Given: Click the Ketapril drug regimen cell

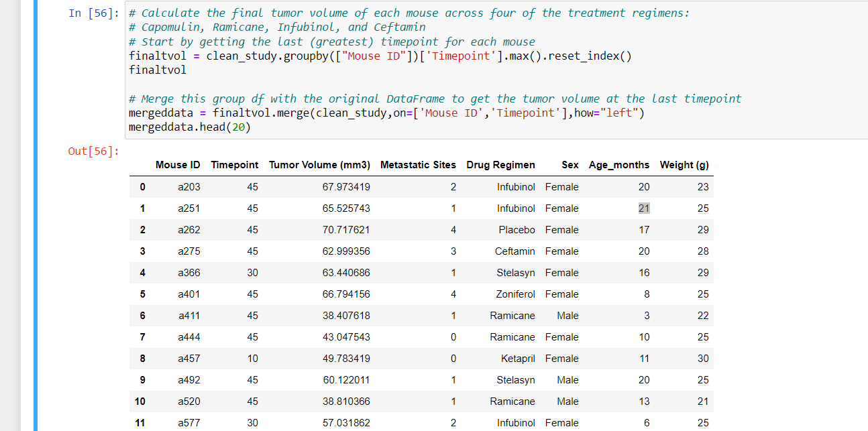Looking at the screenshot, I should pos(518,359).
